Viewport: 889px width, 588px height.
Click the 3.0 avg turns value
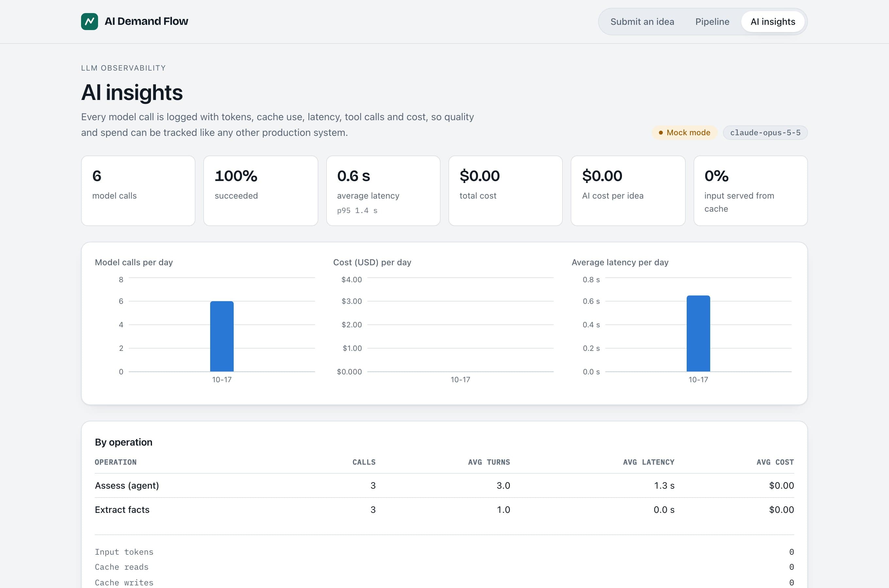503,485
